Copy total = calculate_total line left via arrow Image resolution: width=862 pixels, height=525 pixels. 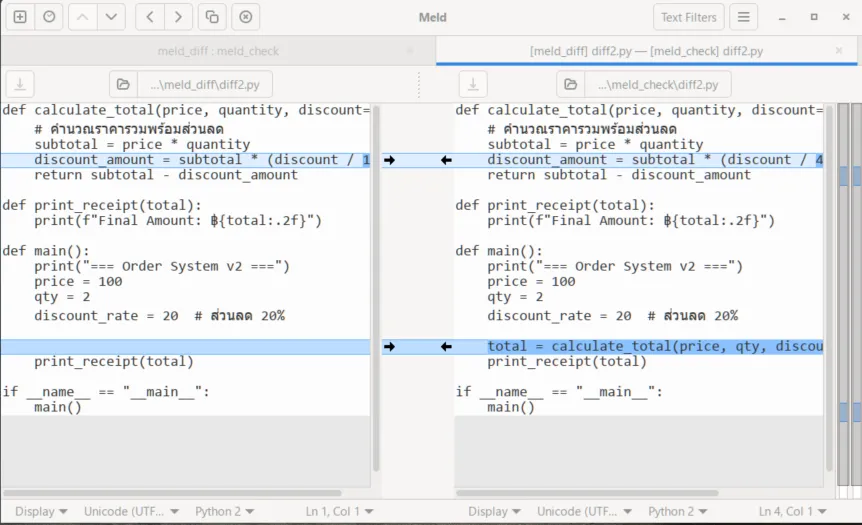click(446, 346)
